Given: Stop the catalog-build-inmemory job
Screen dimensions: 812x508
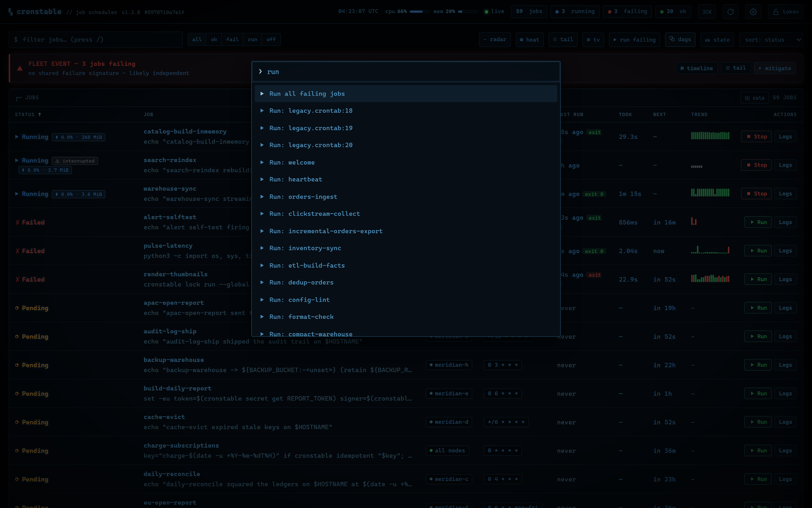Looking at the screenshot, I should tap(756, 137).
